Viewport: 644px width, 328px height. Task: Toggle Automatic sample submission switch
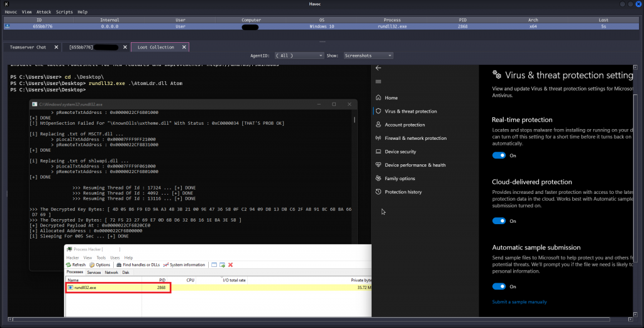coord(499,286)
